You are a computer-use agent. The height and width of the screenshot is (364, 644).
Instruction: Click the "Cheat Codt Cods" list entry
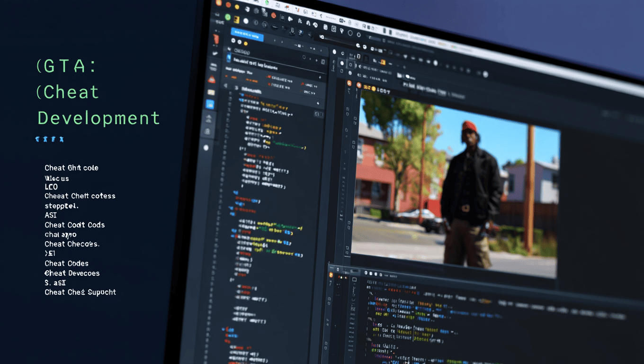pos(75,225)
